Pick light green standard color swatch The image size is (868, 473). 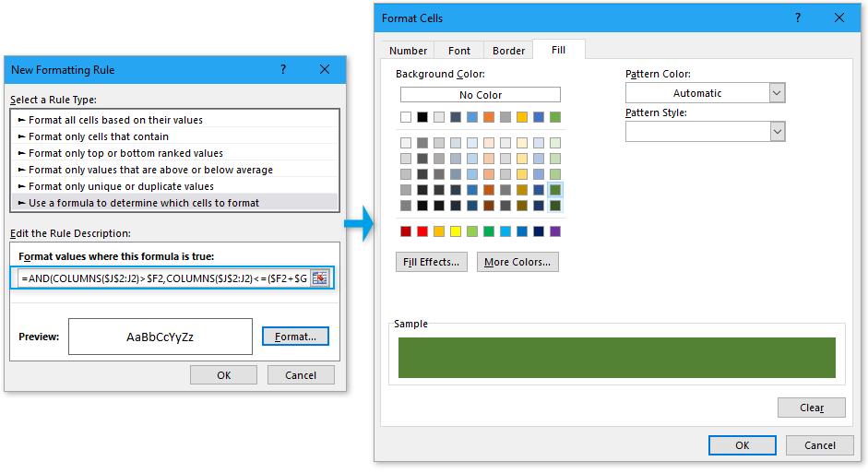(472, 231)
